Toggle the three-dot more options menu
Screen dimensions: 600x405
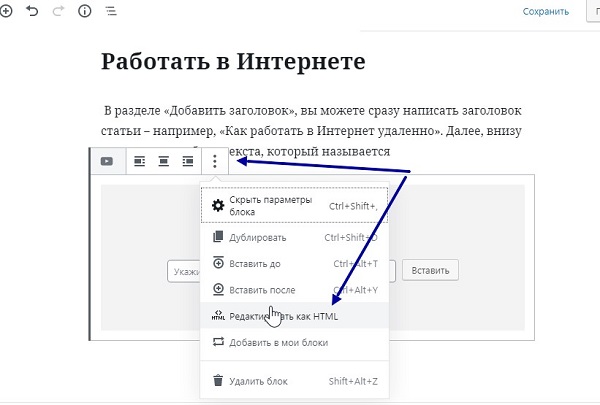coord(215,161)
